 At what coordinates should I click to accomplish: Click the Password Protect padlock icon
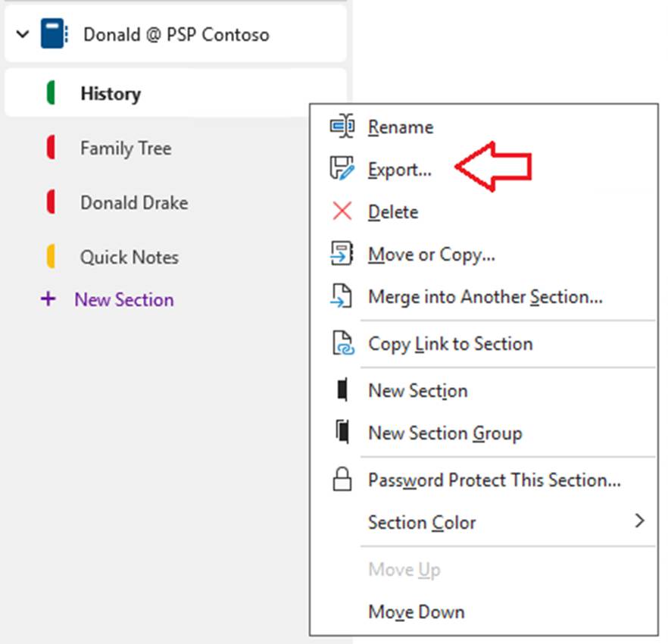pyautogui.click(x=342, y=480)
